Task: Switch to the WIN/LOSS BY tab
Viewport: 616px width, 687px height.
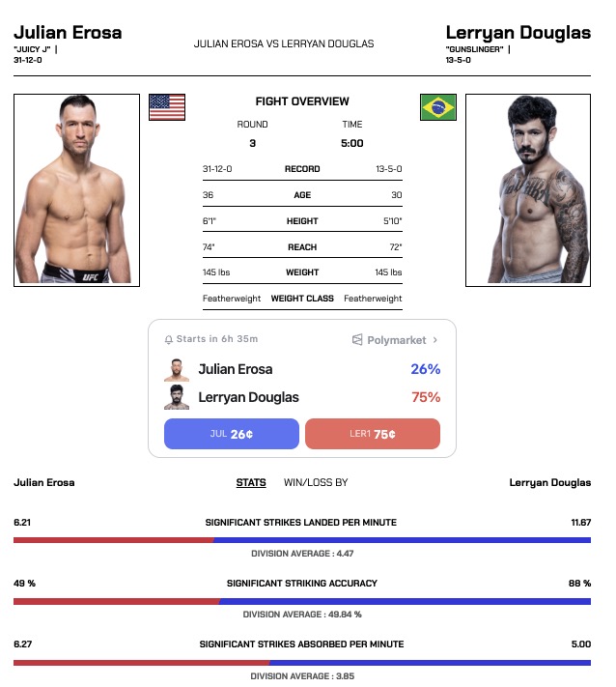Action: 316,482
